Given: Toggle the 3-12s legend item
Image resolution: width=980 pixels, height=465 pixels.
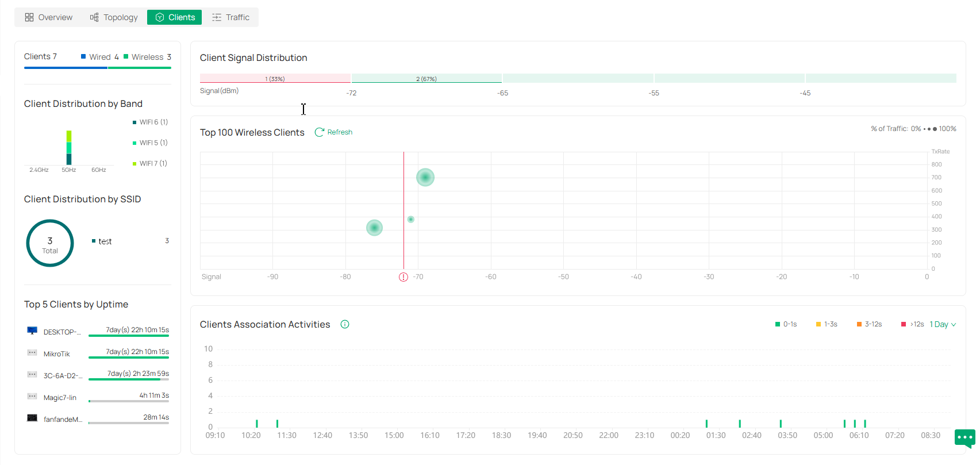Looking at the screenshot, I should tap(869, 324).
